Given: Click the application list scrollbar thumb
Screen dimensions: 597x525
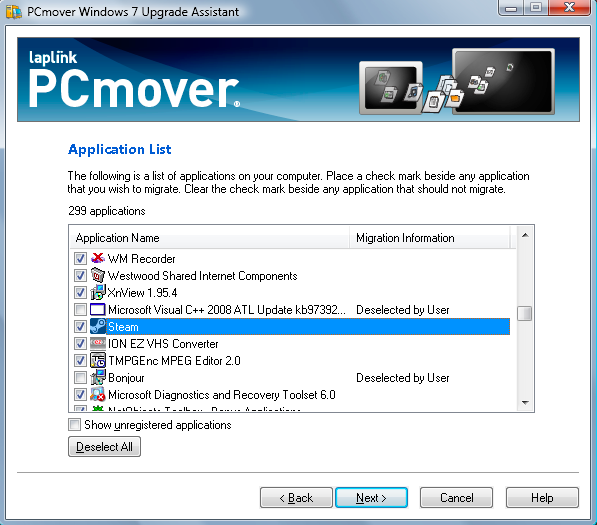Looking at the screenshot, I should (525, 314).
